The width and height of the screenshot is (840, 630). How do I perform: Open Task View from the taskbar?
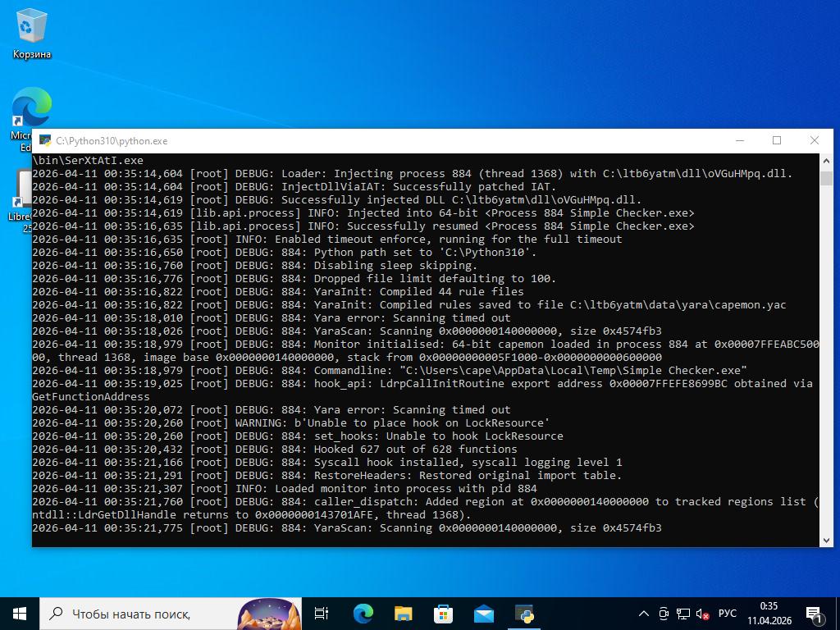pyautogui.click(x=322, y=614)
